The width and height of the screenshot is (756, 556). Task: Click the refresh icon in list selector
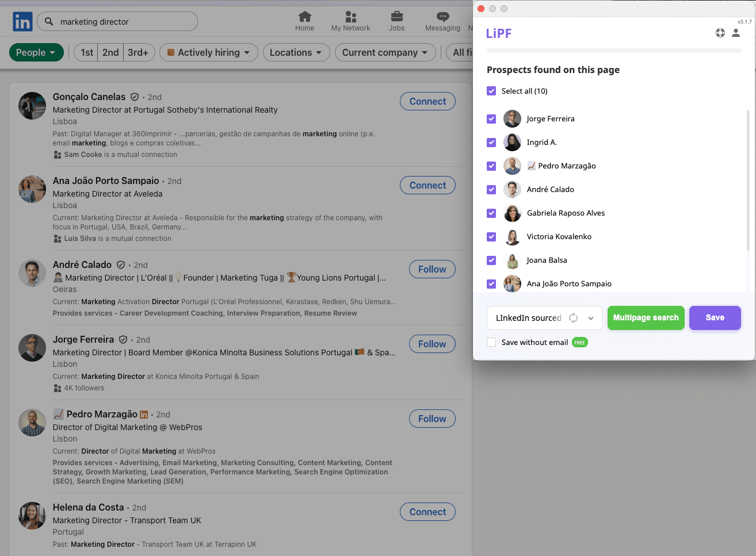(x=573, y=318)
